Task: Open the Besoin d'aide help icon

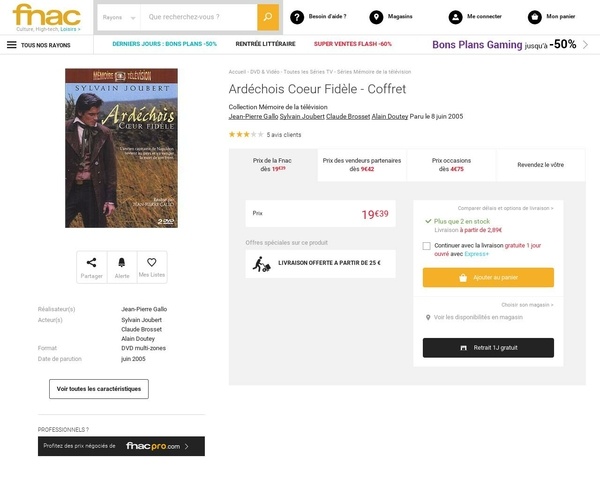Action: coord(297,17)
